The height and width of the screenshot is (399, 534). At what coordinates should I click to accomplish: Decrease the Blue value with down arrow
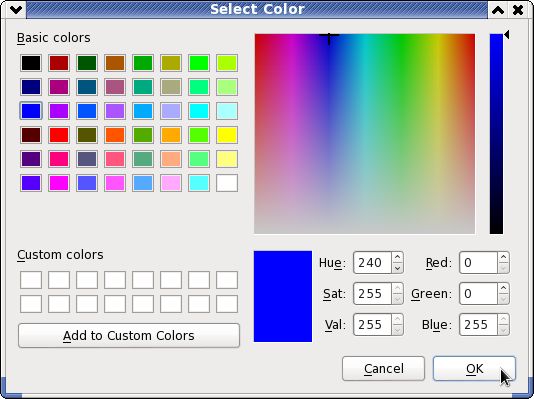(503, 330)
